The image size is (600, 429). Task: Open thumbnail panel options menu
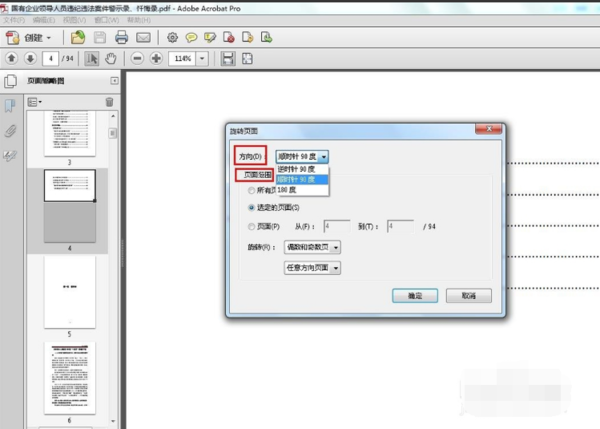click(35, 102)
